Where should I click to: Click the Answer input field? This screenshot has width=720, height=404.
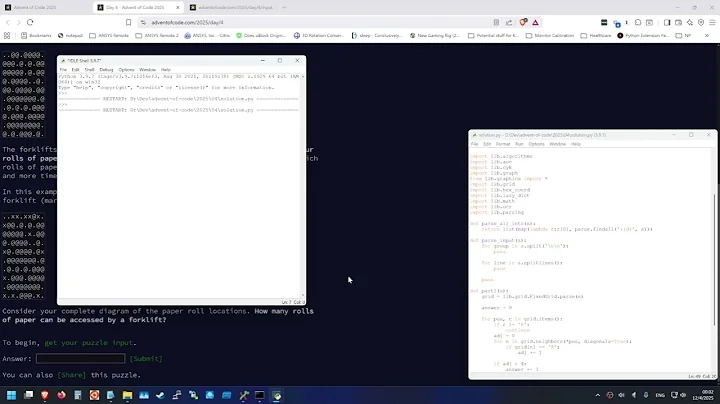(x=80, y=359)
